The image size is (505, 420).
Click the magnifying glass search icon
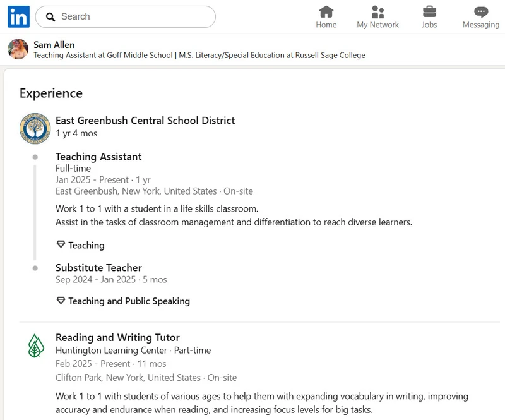[x=50, y=17]
